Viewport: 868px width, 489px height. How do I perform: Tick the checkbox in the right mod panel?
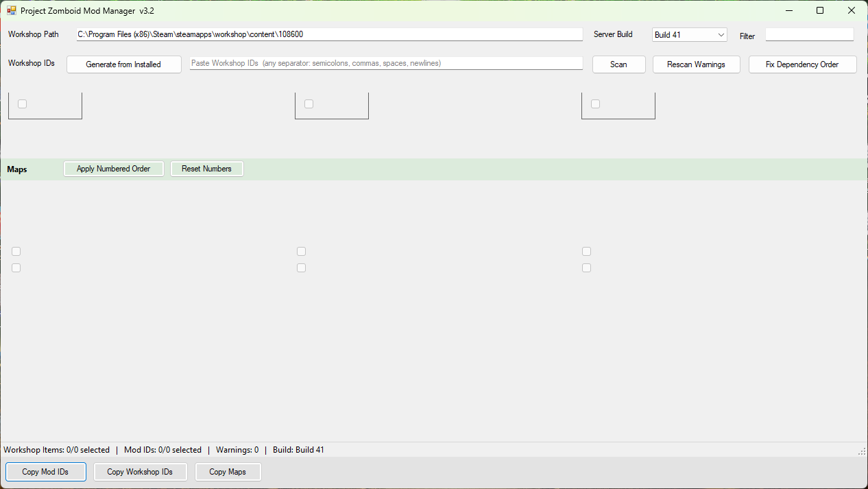pos(595,104)
